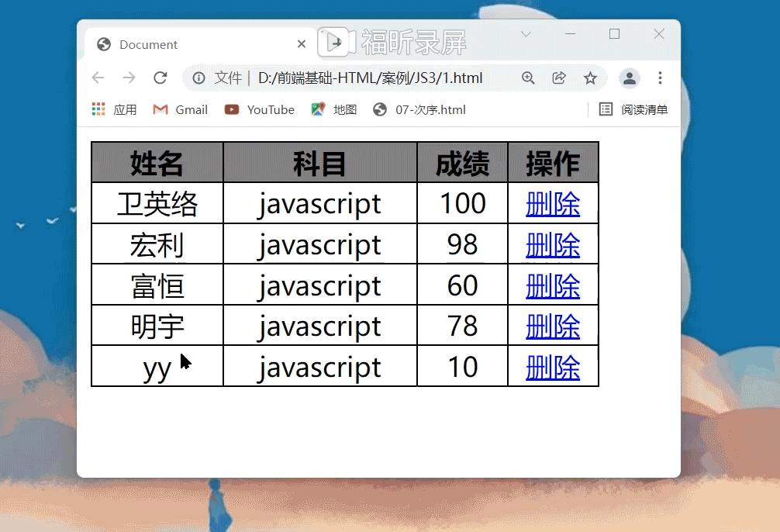Click the score cell 10
The height and width of the screenshot is (532, 780).
[x=462, y=367]
